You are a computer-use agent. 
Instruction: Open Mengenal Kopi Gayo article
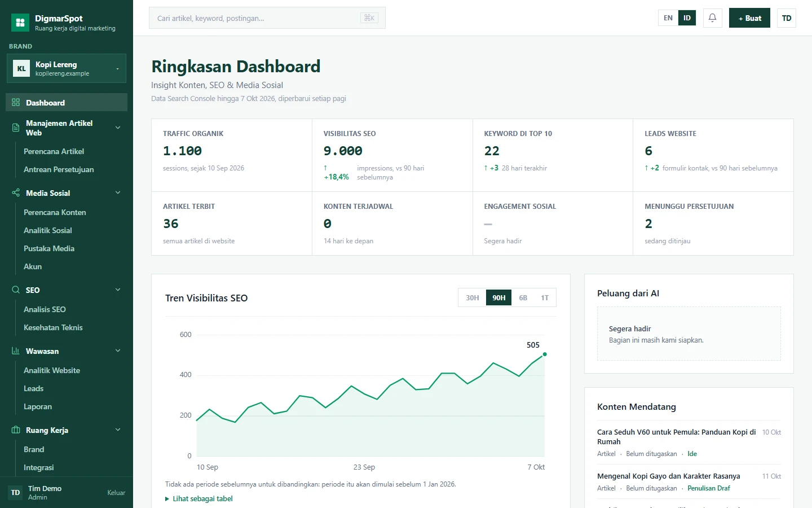tap(669, 476)
